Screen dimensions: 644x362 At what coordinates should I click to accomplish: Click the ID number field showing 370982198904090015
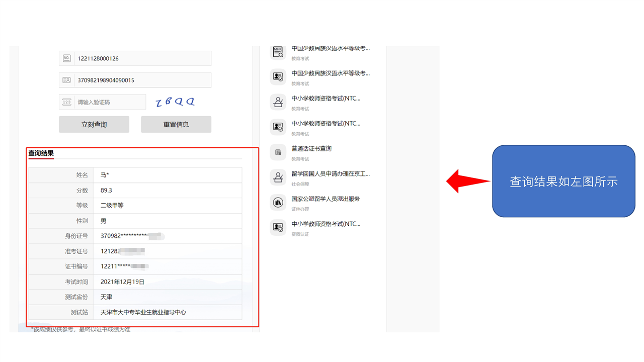tap(142, 80)
